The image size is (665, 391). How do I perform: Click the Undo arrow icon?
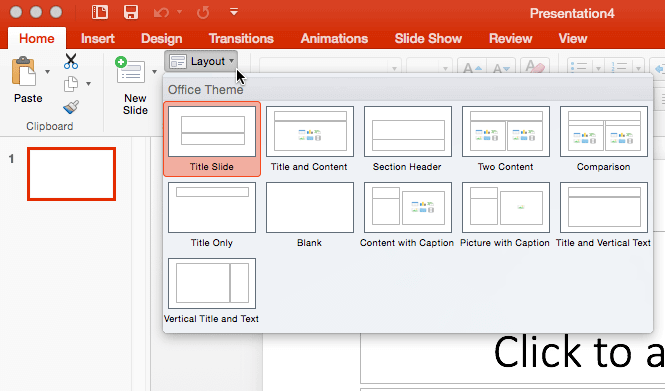(x=162, y=13)
